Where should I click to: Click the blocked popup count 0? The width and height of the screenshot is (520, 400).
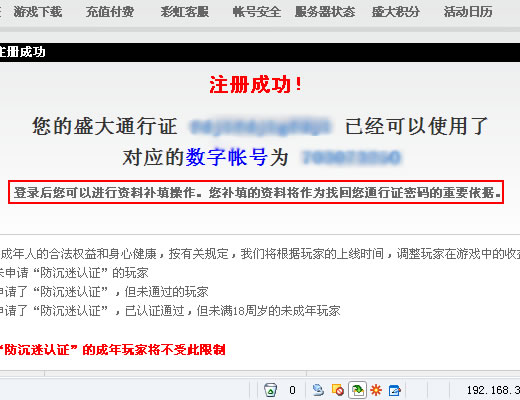tap(292, 390)
